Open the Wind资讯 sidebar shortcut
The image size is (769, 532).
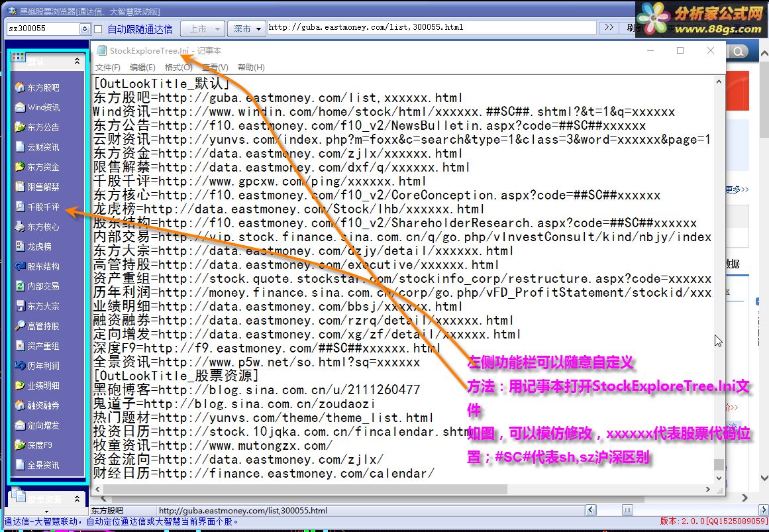point(37,107)
